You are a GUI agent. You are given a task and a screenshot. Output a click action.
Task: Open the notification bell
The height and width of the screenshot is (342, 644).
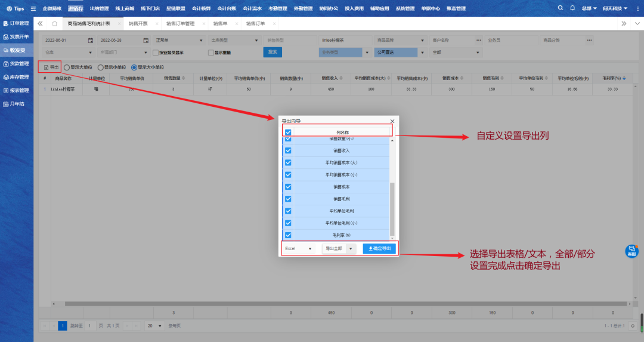(x=572, y=8)
